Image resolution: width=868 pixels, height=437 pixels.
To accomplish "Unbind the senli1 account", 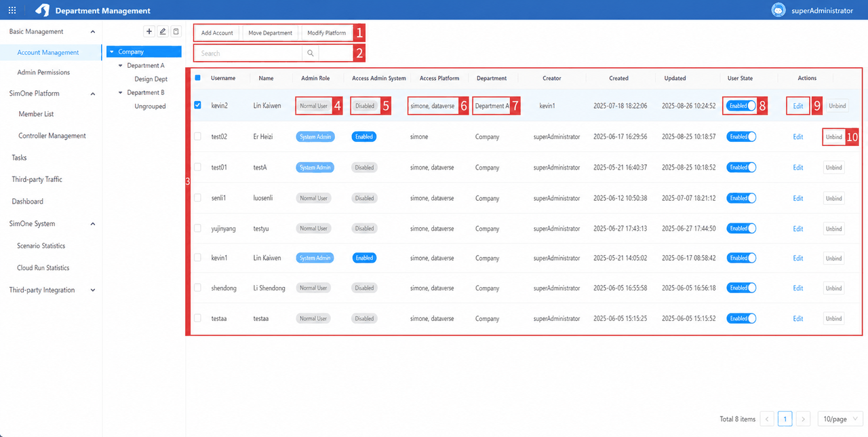I will 834,198.
